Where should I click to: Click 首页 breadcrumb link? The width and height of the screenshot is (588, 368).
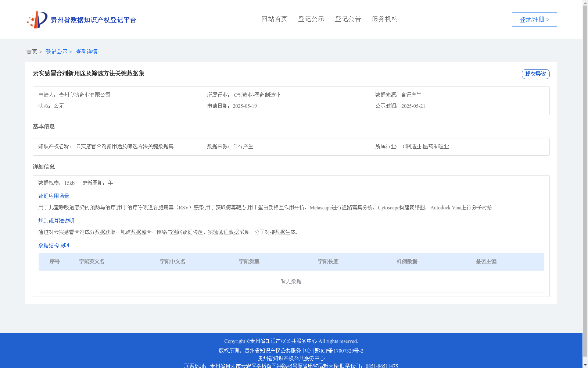tap(32, 52)
